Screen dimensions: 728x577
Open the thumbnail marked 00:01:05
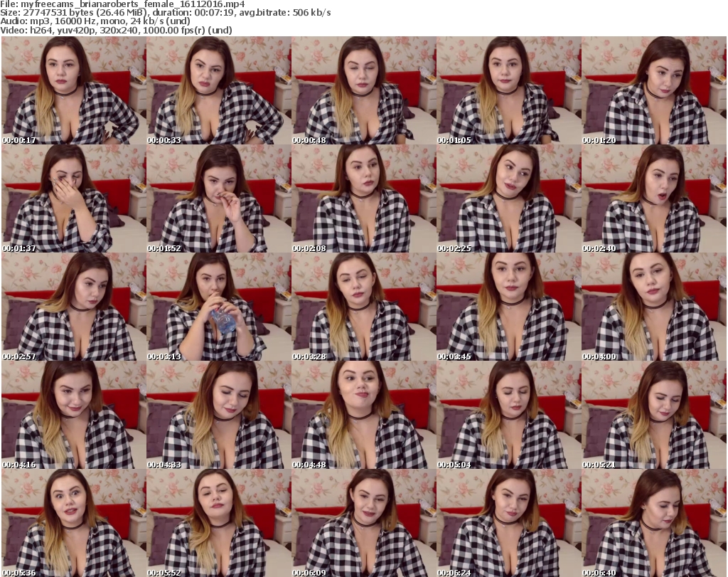pos(508,90)
